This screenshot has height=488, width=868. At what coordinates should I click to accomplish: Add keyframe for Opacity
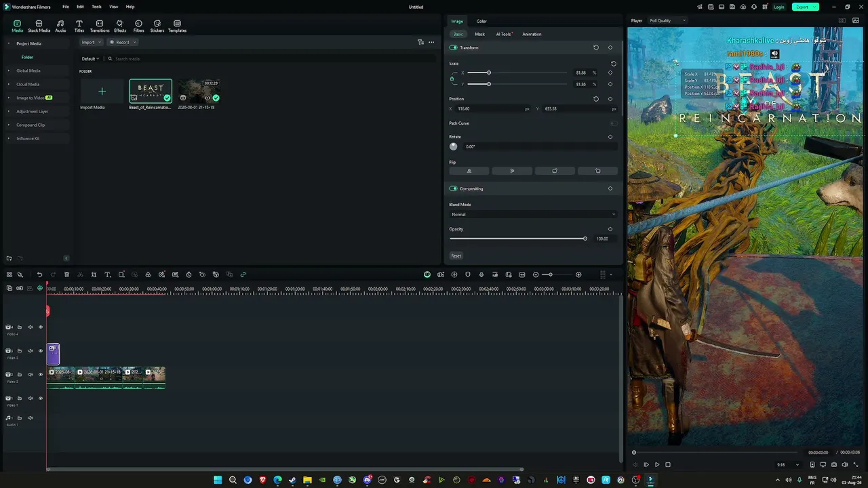tap(610, 229)
